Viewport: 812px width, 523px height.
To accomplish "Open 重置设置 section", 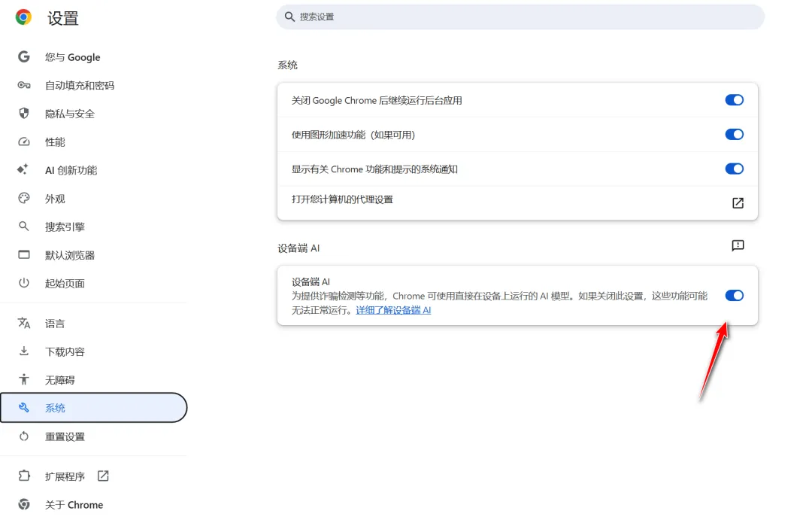I will coord(65,436).
